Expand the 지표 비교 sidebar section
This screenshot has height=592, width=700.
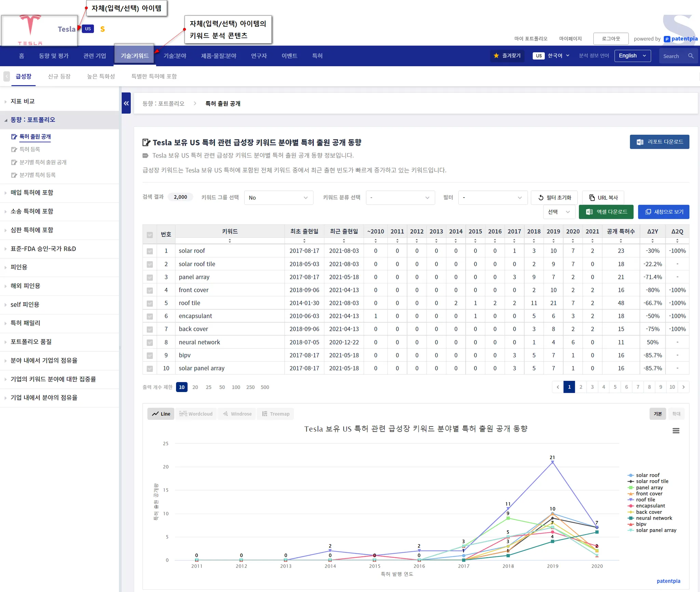[x=23, y=102]
